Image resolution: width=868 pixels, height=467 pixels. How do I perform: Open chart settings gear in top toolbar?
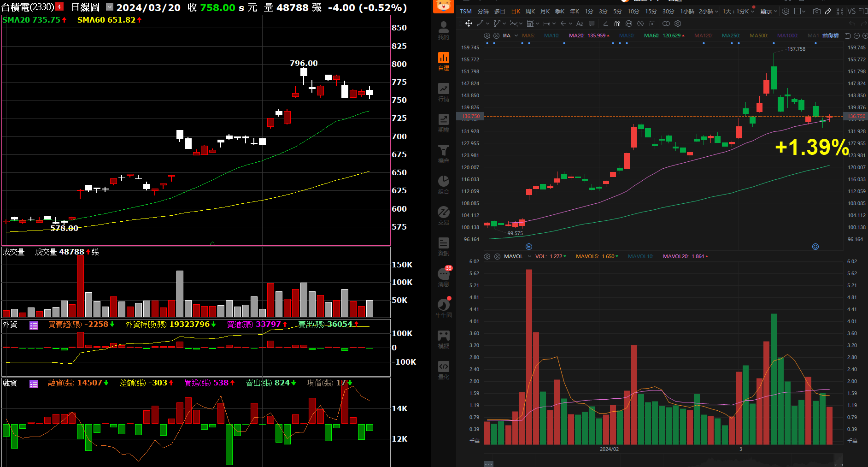pyautogui.click(x=786, y=11)
